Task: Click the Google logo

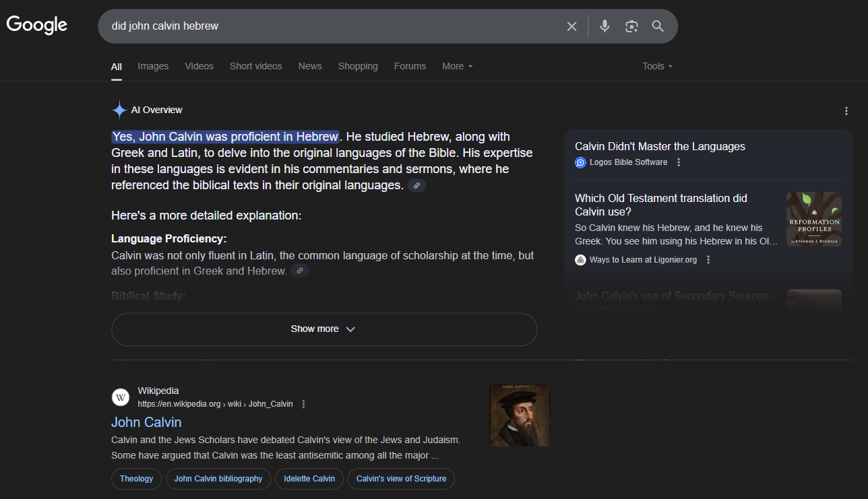Action: click(37, 26)
